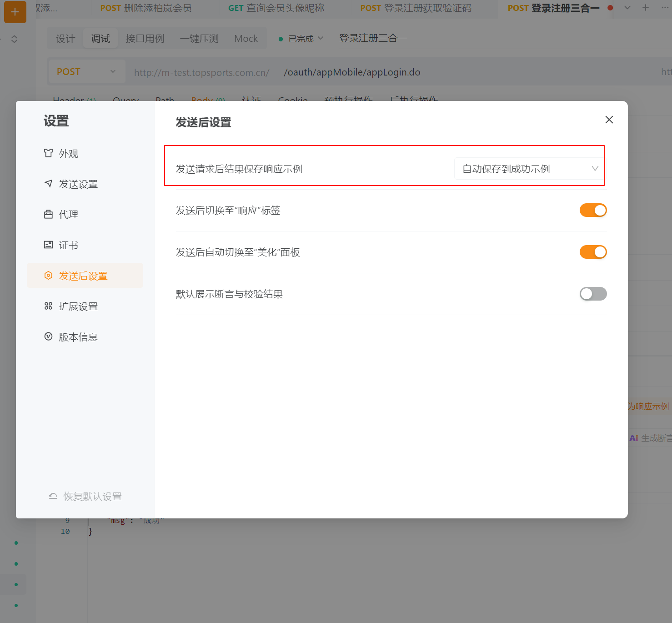The width and height of the screenshot is (672, 623).
Task: Click the AI 生成断言 icon
Action: tap(634, 438)
